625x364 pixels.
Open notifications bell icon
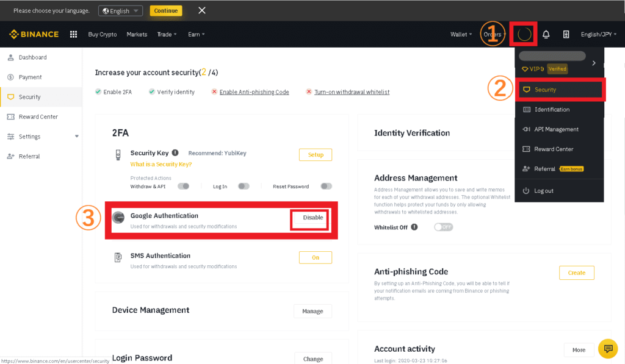click(546, 34)
